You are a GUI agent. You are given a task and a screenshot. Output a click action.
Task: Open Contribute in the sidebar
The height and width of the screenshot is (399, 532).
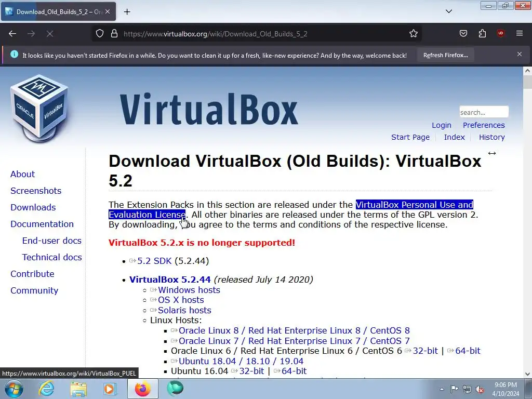(x=32, y=274)
